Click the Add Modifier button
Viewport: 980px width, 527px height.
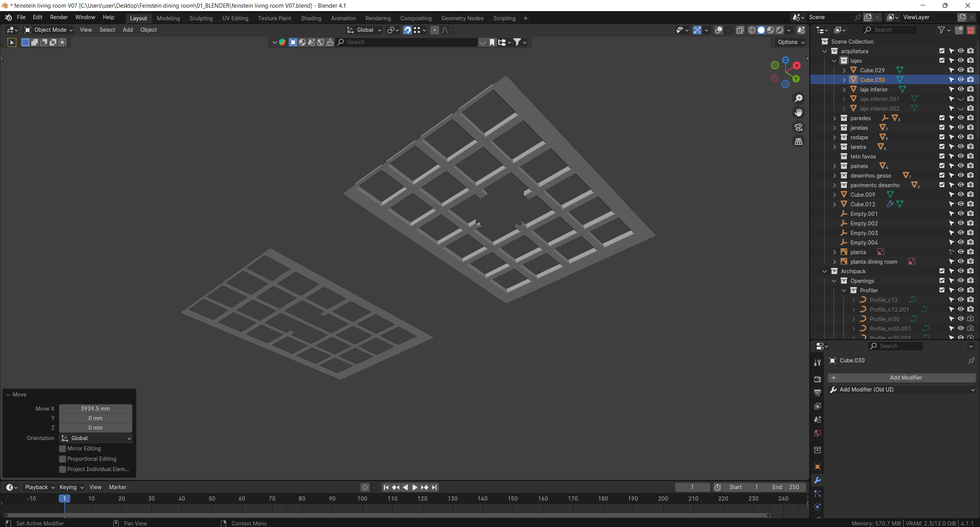click(x=902, y=378)
